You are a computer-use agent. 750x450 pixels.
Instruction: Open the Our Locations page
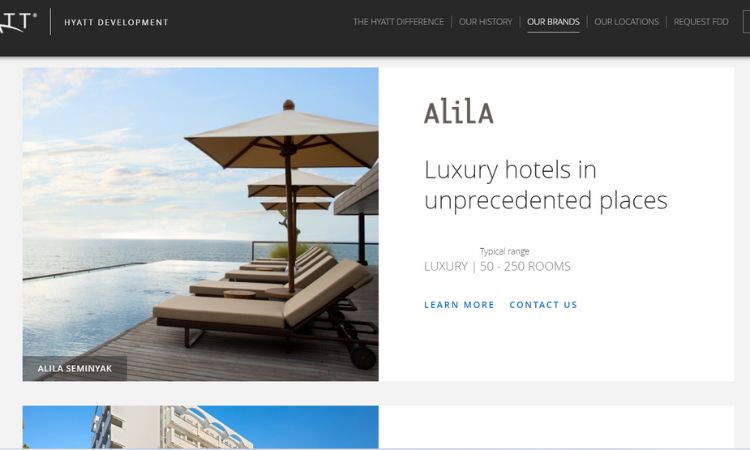pyautogui.click(x=626, y=22)
